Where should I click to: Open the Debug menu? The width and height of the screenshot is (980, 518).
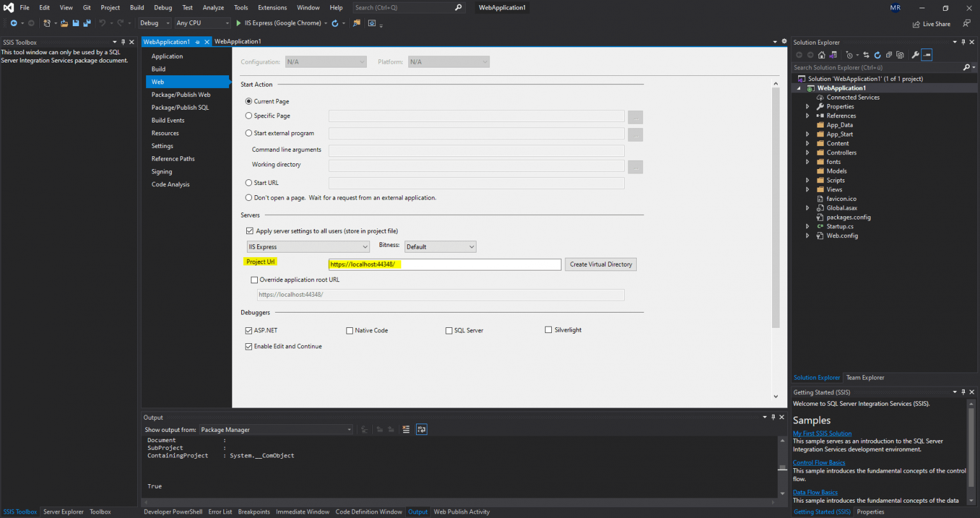pyautogui.click(x=163, y=7)
